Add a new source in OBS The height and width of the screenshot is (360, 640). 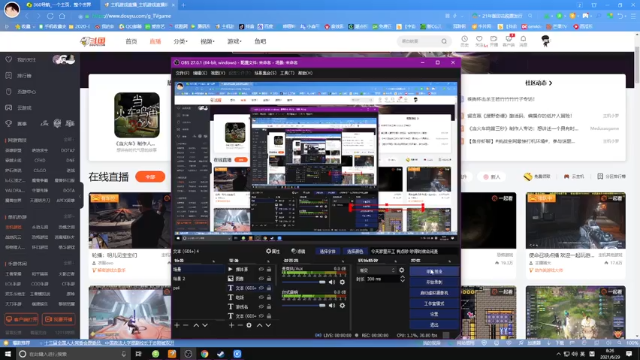[x=231, y=325]
